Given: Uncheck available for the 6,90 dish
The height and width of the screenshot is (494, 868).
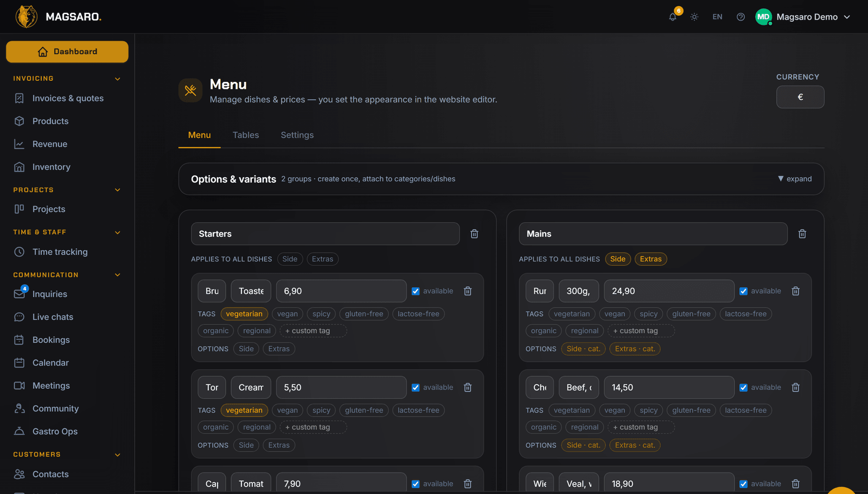Looking at the screenshot, I should (416, 291).
